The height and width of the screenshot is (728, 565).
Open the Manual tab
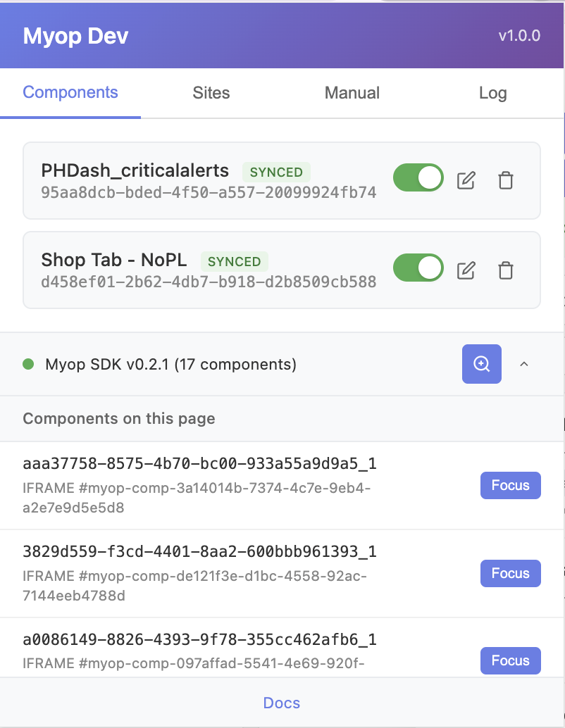[x=352, y=93]
